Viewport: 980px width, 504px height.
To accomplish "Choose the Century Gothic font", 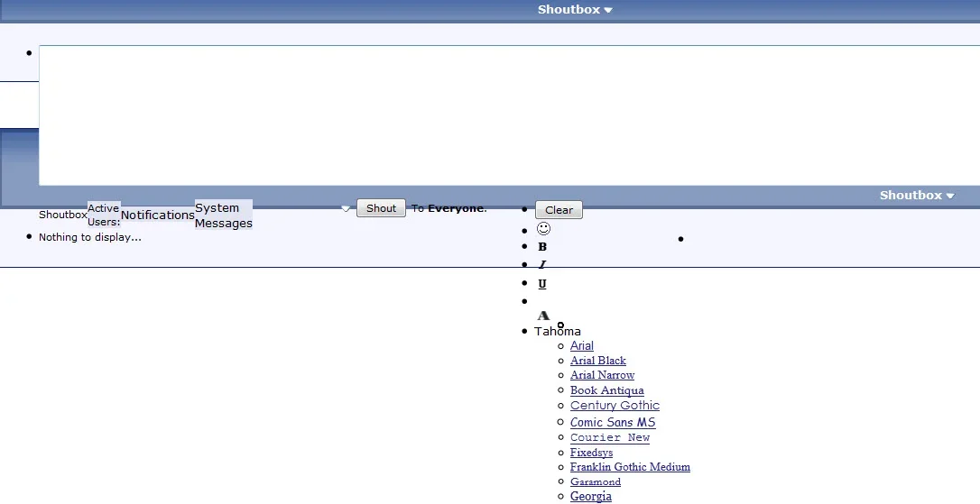I will (x=615, y=406).
